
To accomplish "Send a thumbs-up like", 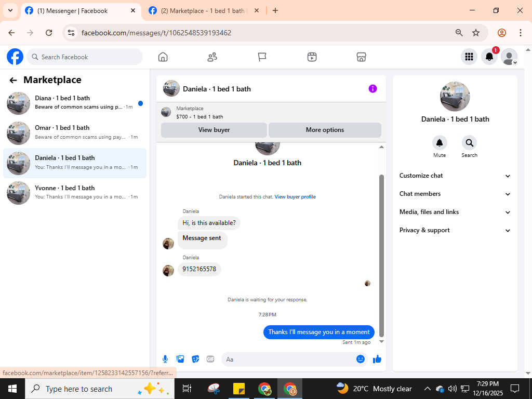I will [x=377, y=359].
